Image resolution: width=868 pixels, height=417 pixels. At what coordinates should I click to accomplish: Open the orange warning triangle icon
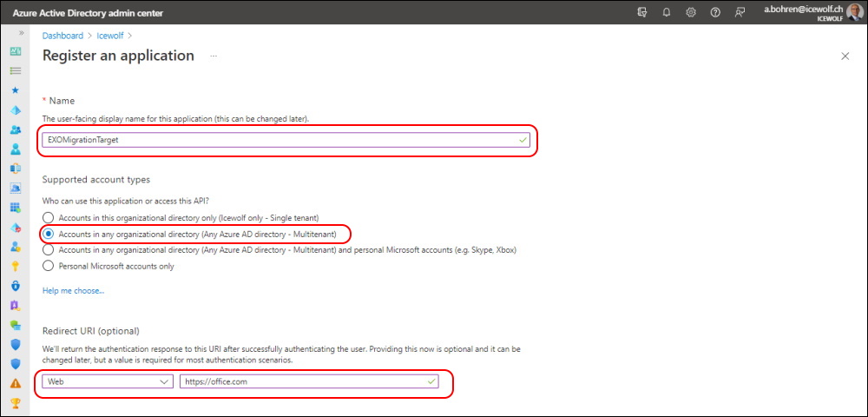pyautogui.click(x=16, y=383)
